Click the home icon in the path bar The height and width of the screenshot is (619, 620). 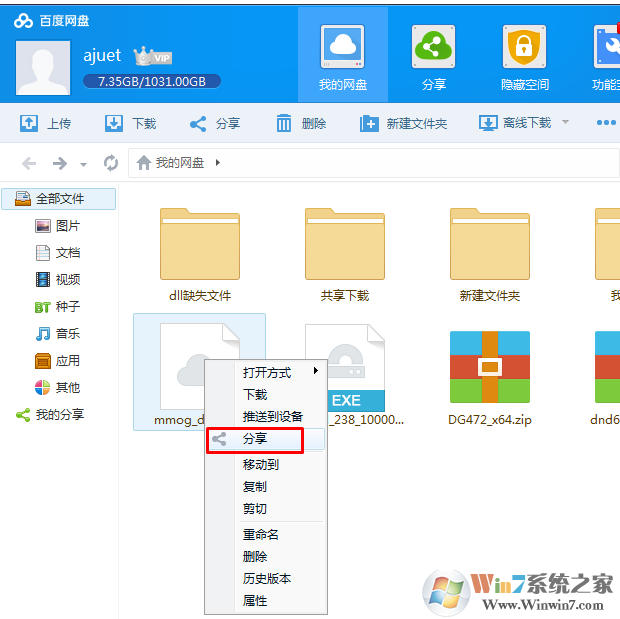144,163
